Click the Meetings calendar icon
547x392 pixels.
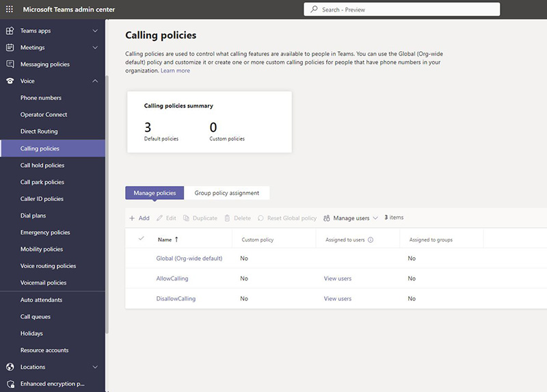point(10,47)
